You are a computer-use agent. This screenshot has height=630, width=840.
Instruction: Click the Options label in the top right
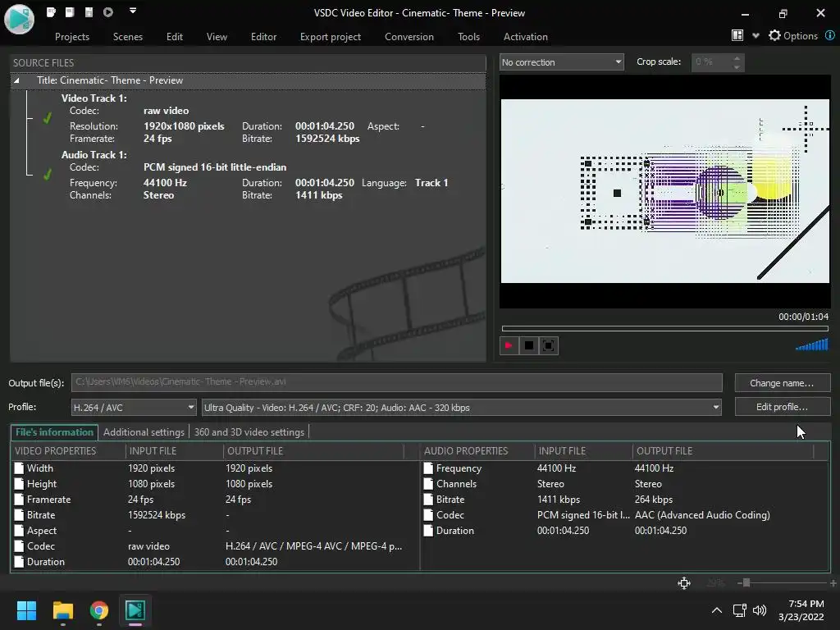point(801,36)
